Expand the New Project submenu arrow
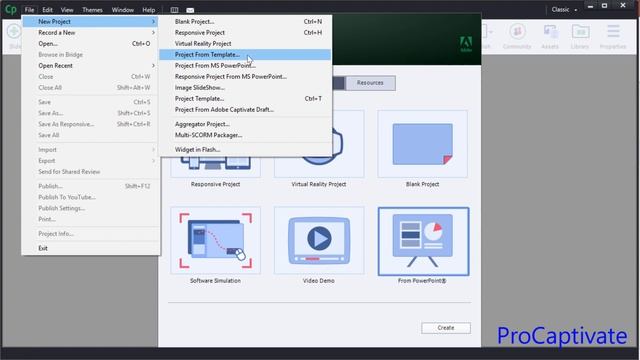Image resolution: width=640 pixels, height=360 pixels. point(153,22)
